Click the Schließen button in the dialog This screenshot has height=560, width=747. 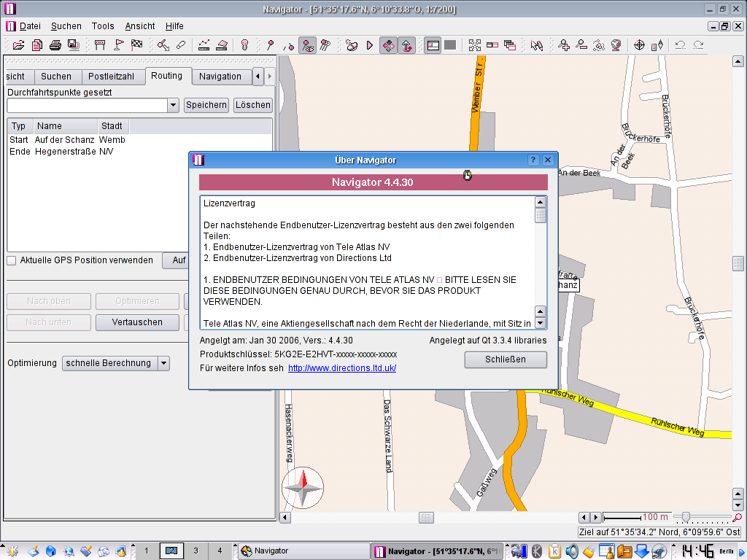506,359
